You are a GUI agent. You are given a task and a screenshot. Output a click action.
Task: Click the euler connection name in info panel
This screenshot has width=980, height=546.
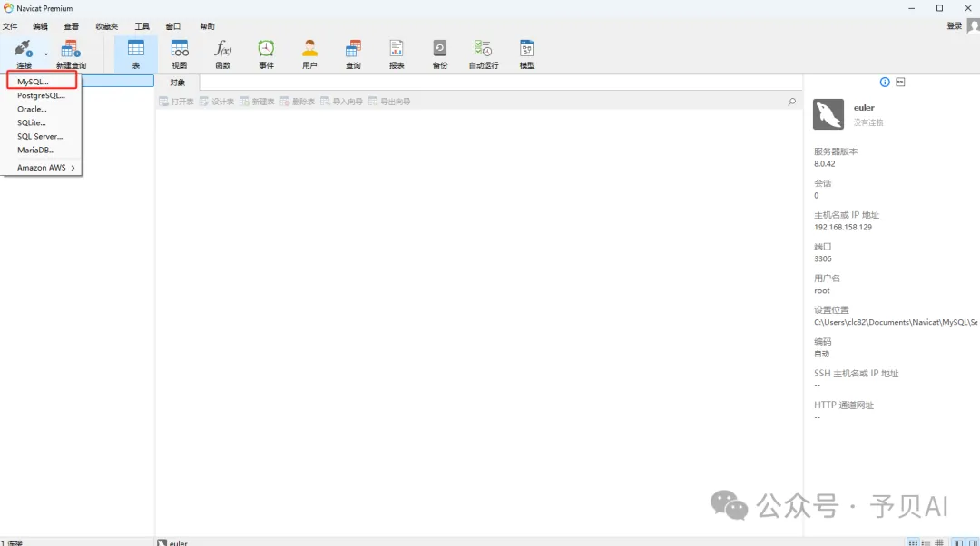(x=864, y=107)
